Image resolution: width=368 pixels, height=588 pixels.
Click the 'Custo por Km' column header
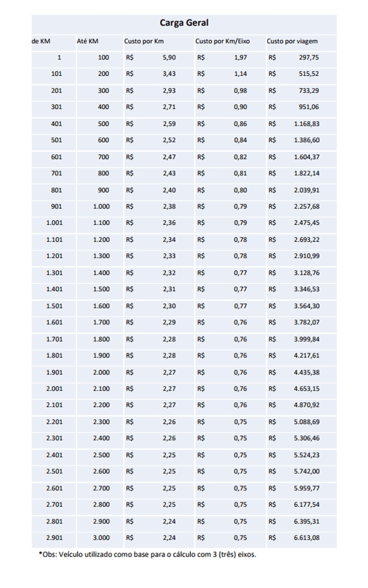[x=144, y=41]
